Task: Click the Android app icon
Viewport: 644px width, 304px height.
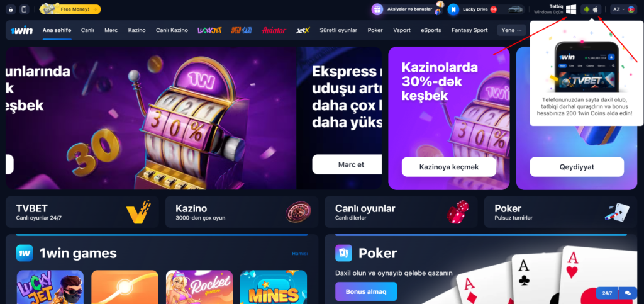Action: point(587,9)
